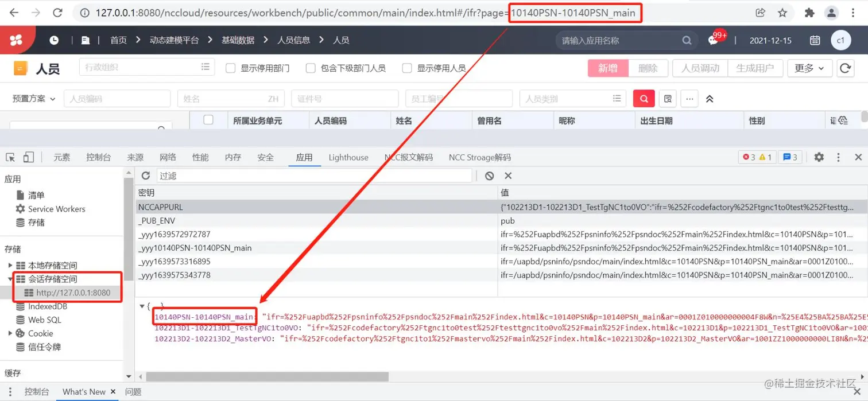Open the 预置方案 dropdown

click(x=32, y=98)
